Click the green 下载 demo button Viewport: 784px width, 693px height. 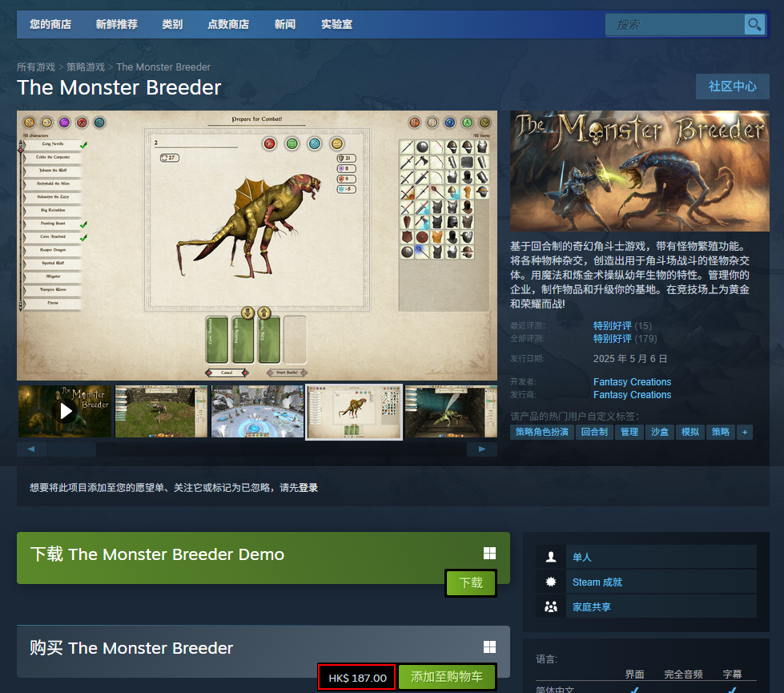(470, 583)
